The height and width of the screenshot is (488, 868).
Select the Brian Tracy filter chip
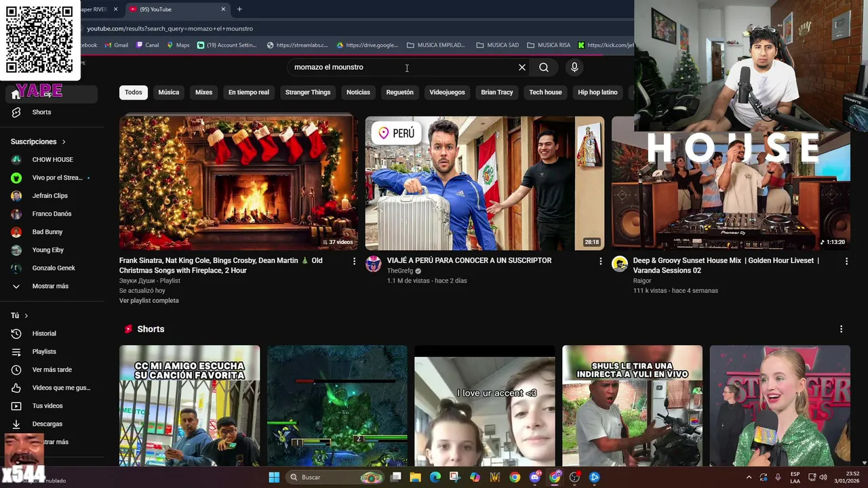click(x=497, y=92)
